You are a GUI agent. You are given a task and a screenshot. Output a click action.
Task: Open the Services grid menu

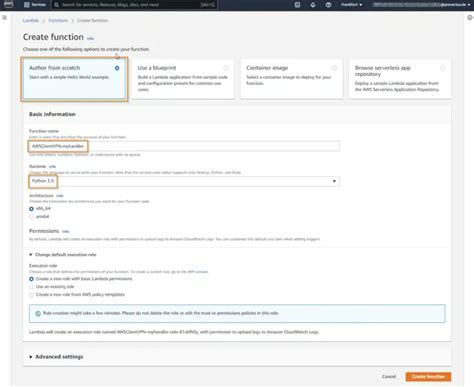coord(35,5)
